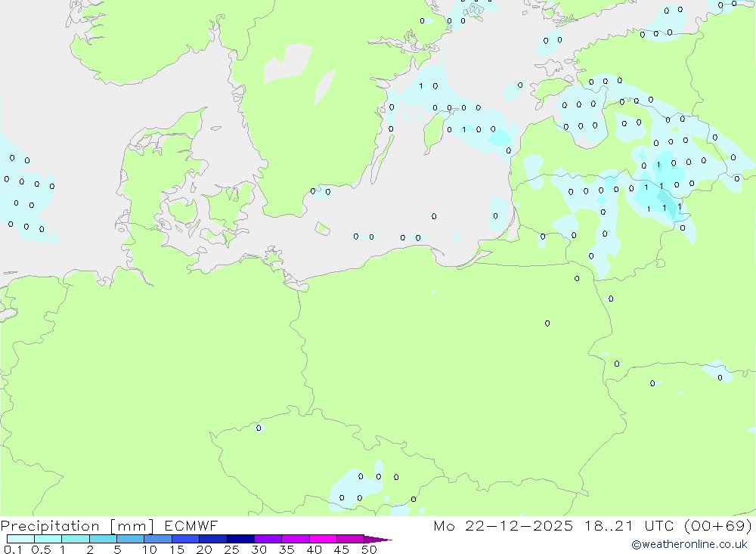Screen dimensions: 756x554
Task: Click the 5–10 mm legend color box
Action: tap(131, 539)
